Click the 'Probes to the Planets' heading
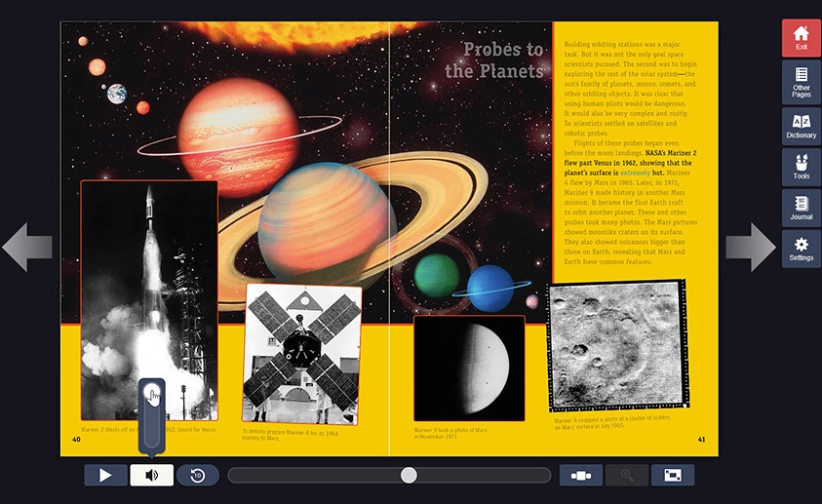 pos(494,60)
